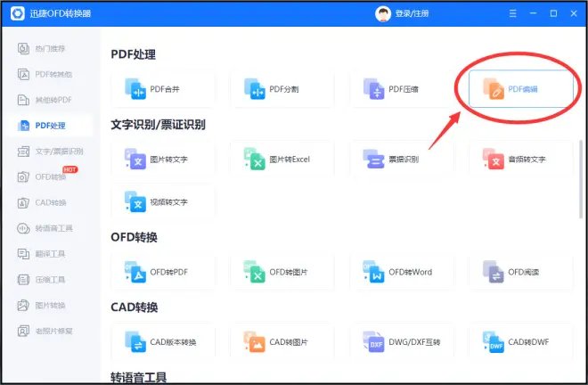The height and width of the screenshot is (385, 588).
Task: Launch the OFD阅读 reader
Action: point(521,272)
